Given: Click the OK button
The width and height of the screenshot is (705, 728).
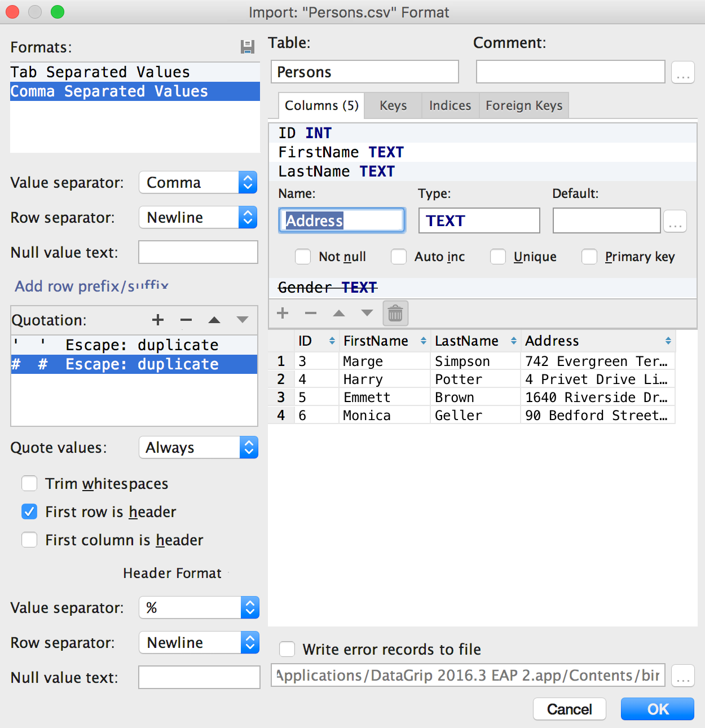Looking at the screenshot, I should 657,709.
